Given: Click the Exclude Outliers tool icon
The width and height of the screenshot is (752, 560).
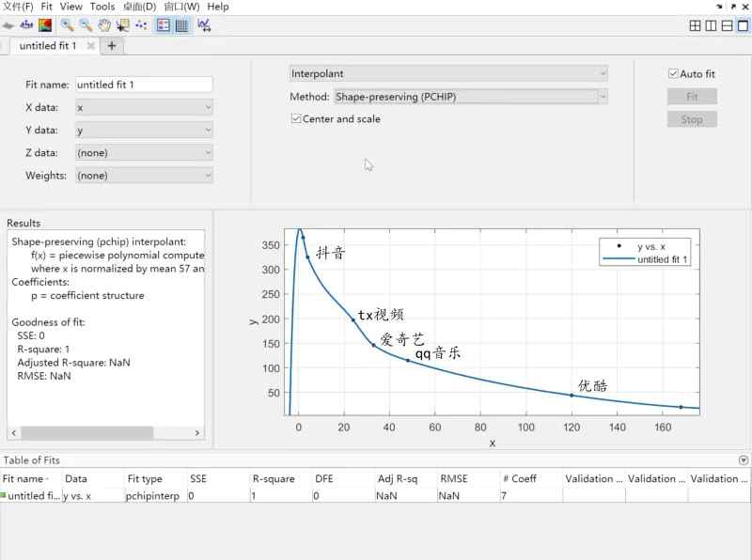Looking at the screenshot, I should [141, 25].
